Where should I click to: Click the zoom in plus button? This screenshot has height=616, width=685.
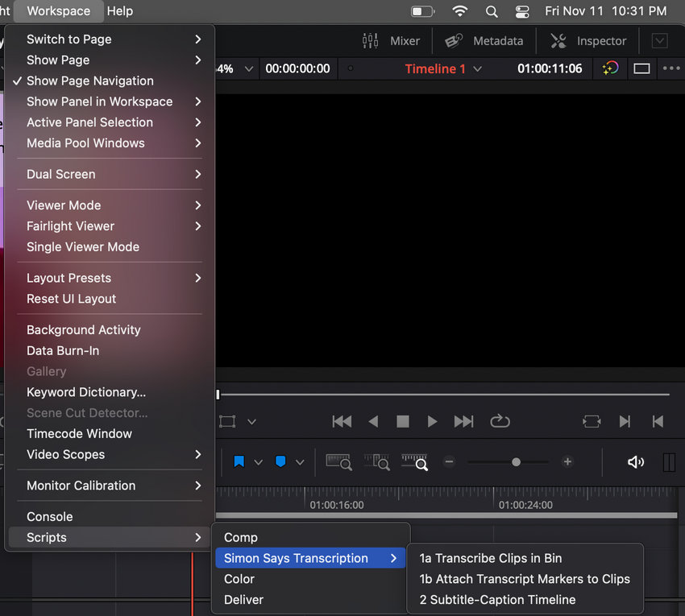tap(567, 461)
